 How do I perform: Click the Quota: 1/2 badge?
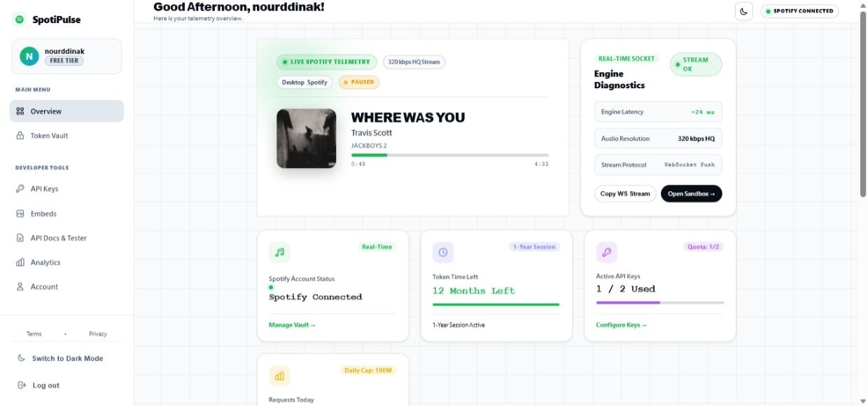(703, 247)
